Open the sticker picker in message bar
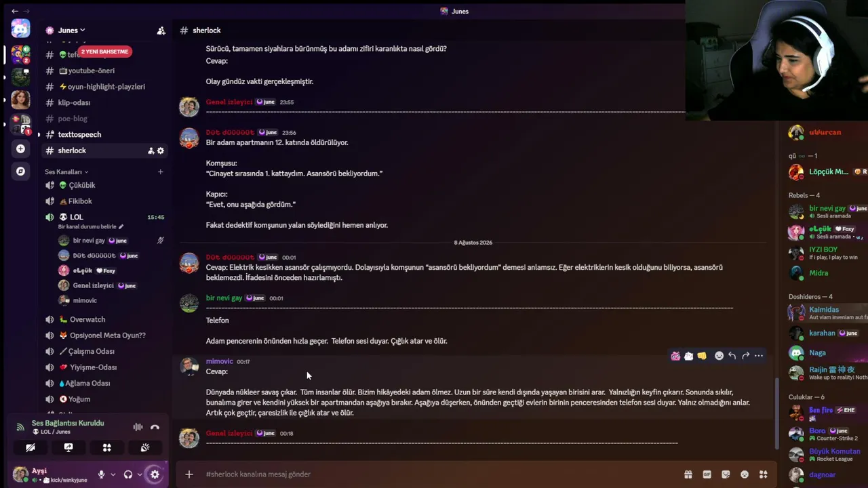Screen dimensions: 868x488 726,474
